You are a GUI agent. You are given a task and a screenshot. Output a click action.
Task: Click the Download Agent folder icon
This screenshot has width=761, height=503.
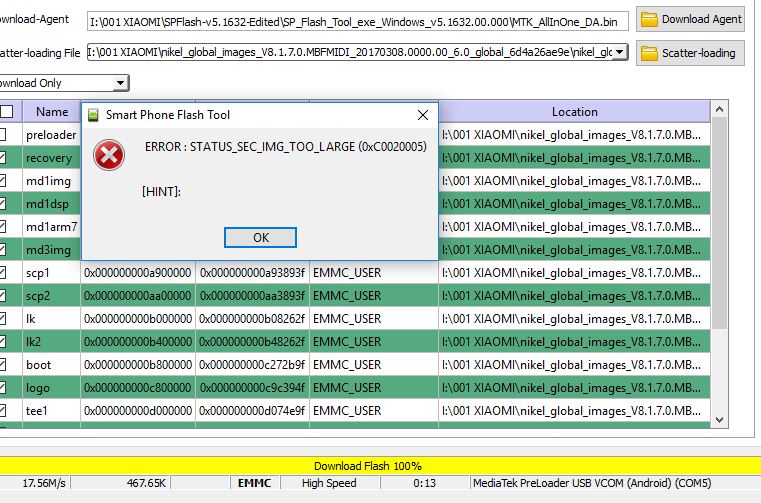coord(649,19)
